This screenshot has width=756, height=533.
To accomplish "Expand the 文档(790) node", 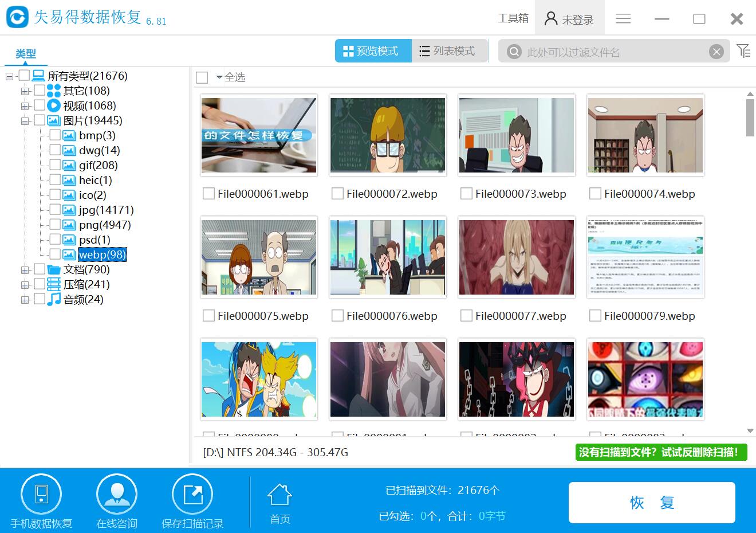I will (x=25, y=270).
